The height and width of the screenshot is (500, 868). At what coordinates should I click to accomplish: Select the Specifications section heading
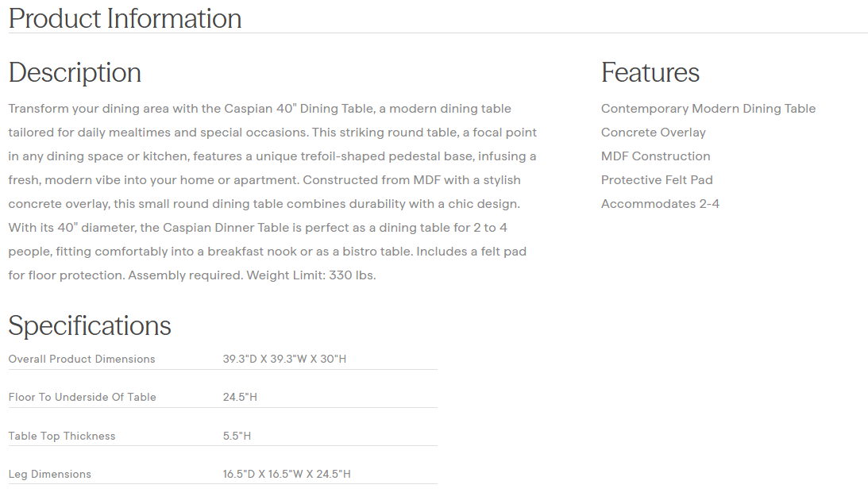click(90, 325)
